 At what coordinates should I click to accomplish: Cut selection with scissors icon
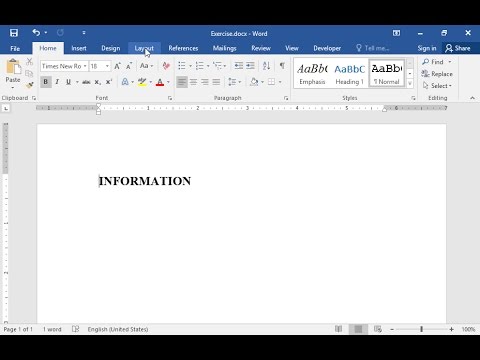[29, 62]
